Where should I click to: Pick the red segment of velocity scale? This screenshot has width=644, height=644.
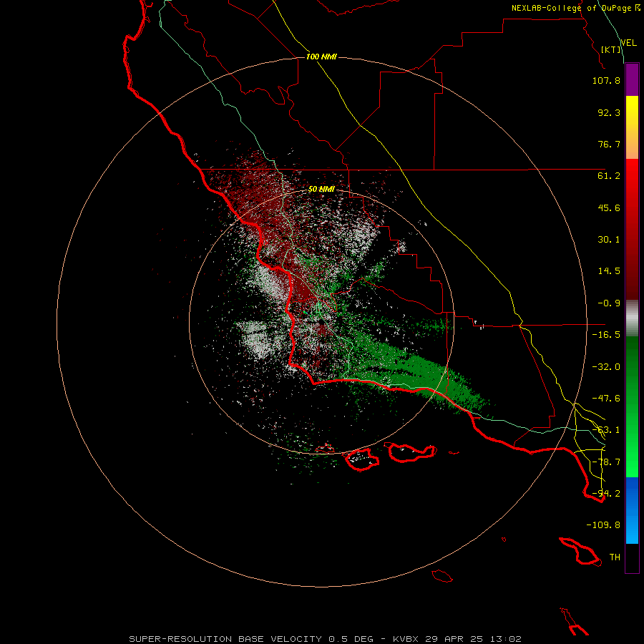coord(632,229)
